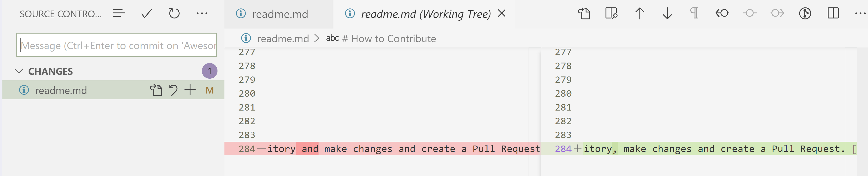The width and height of the screenshot is (868, 176).
Task: Select the readme.md (Working Tree) tab
Action: tap(425, 14)
